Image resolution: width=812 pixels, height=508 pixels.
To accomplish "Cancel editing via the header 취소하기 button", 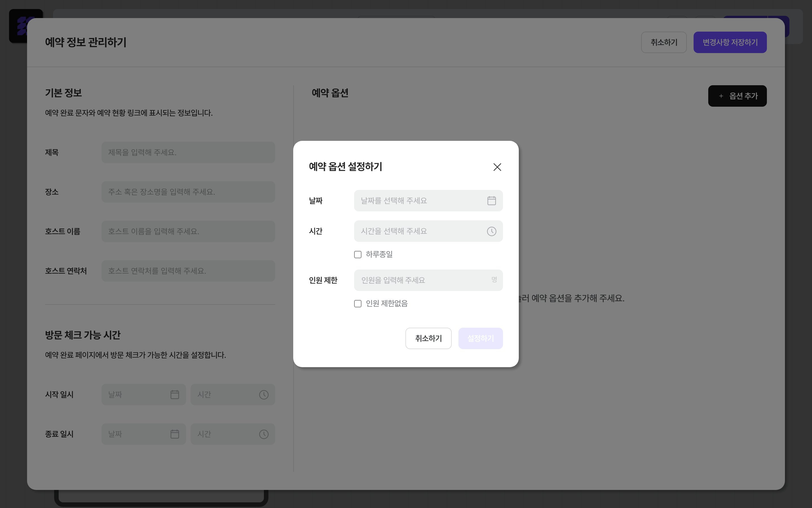I will (664, 42).
